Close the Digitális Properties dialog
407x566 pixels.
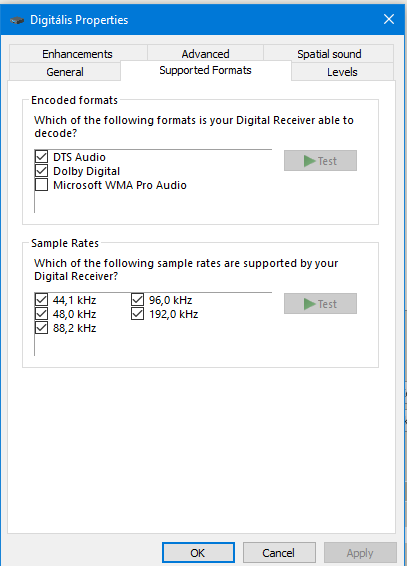[389, 19]
